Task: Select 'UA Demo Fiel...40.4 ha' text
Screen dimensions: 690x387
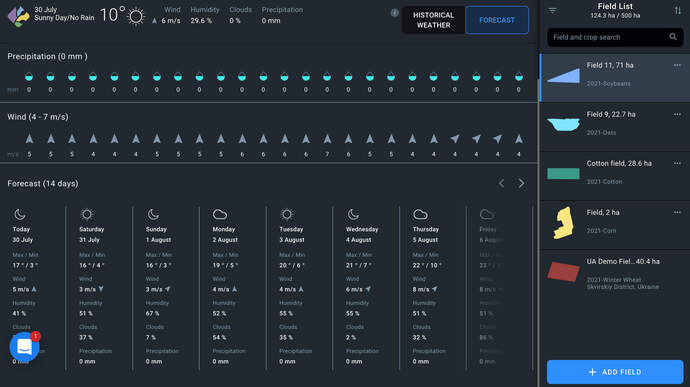Action: (623, 262)
